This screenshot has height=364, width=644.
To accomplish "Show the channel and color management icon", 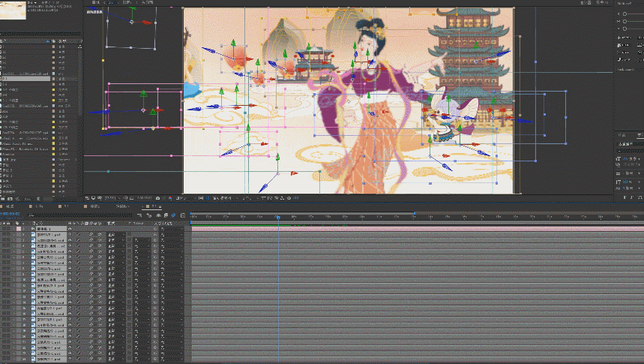I will point(170,198).
